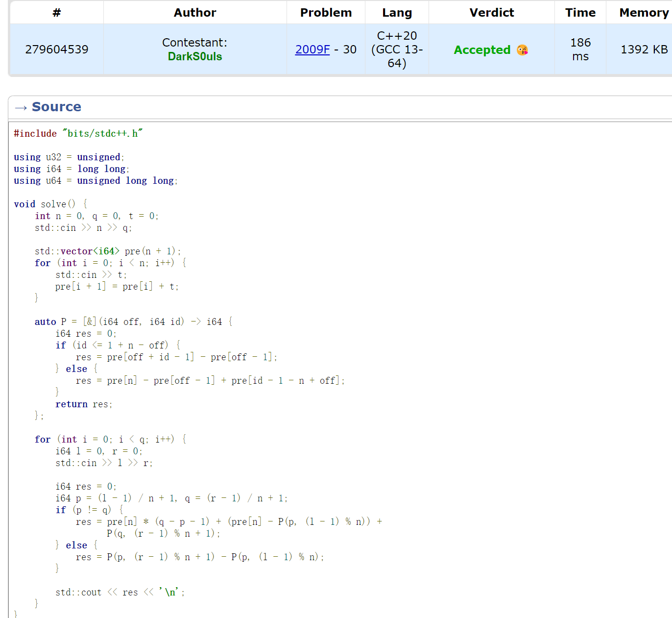Click the submission ID 279604539
The width and height of the screenshot is (672, 618).
pyautogui.click(x=57, y=49)
